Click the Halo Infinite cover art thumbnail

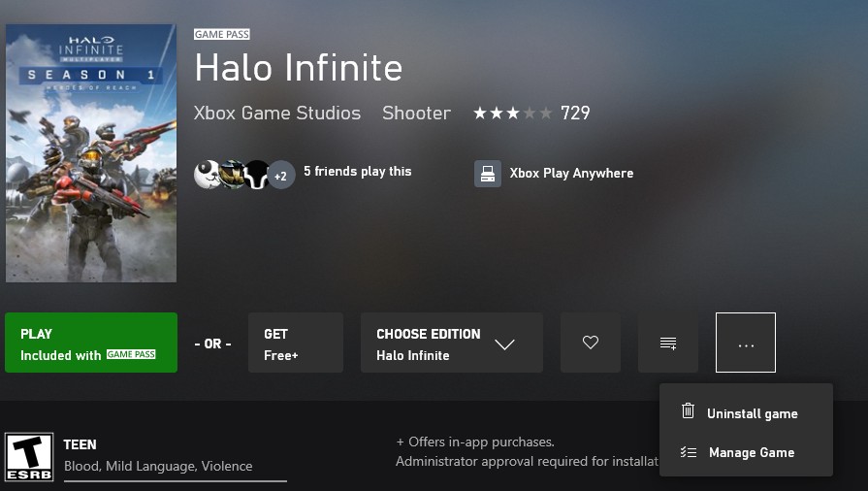coord(91,153)
